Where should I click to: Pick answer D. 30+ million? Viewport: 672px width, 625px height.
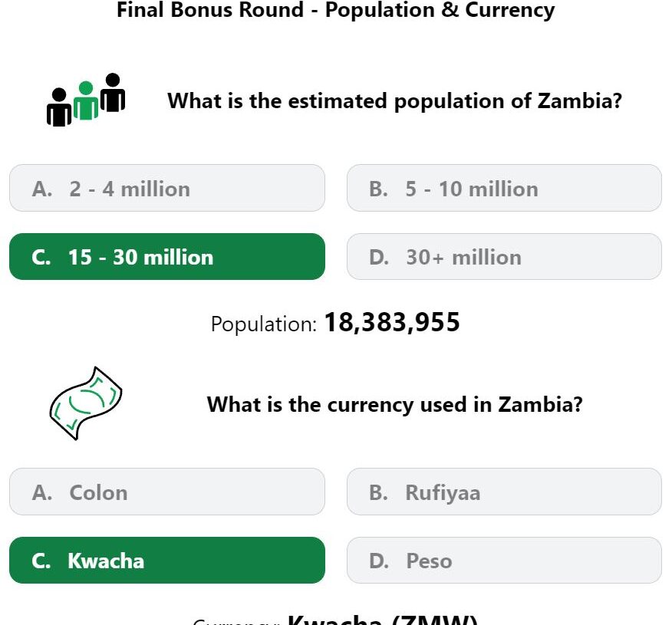[504, 257]
